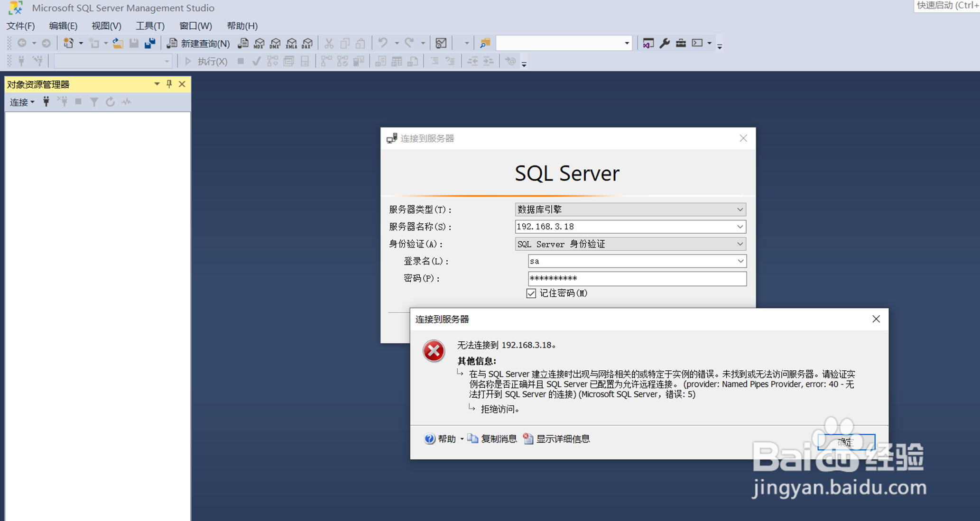The height and width of the screenshot is (521, 980).
Task: Click the database engine query icon
Action: click(x=243, y=44)
